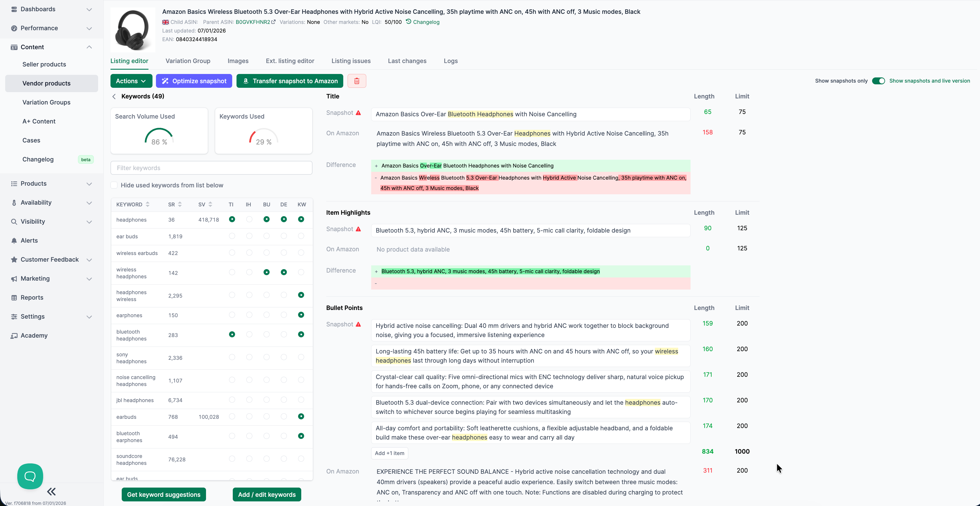Click Add +1 item button
Image resolution: width=980 pixels, height=506 pixels.
(390, 453)
